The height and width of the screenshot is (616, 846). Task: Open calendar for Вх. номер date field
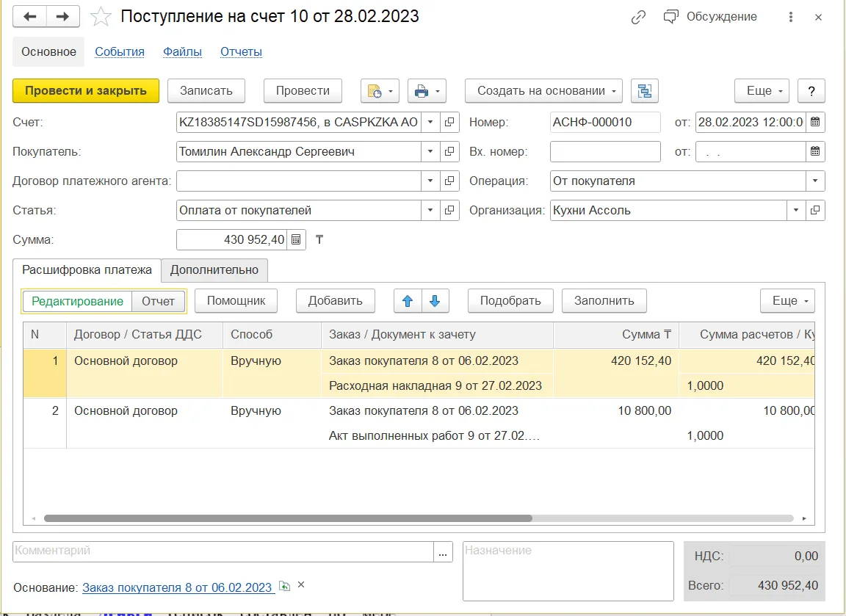pyautogui.click(x=815, y=151)
